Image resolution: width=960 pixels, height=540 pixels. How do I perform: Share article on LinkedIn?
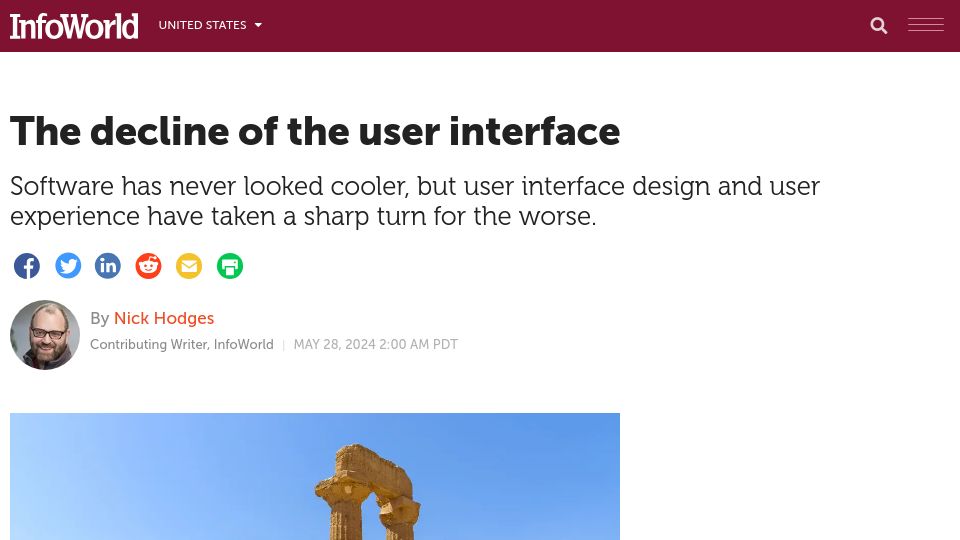pos(108,266)
